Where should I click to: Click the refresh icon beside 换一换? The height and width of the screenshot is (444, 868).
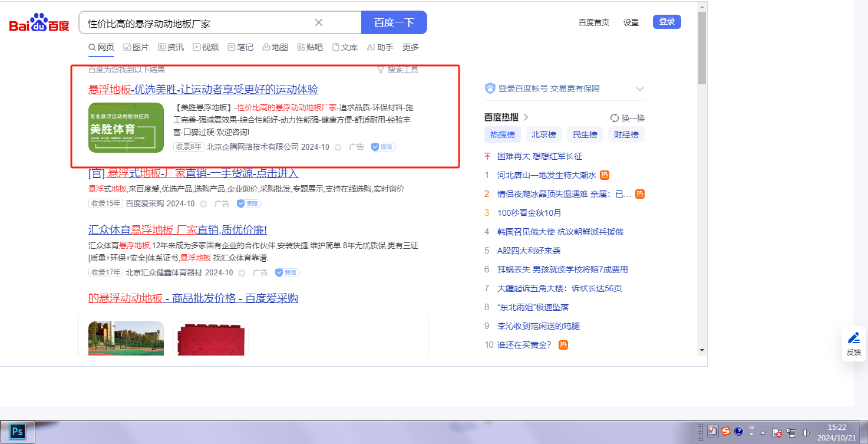pyautogui.click(x=615, y=117)
